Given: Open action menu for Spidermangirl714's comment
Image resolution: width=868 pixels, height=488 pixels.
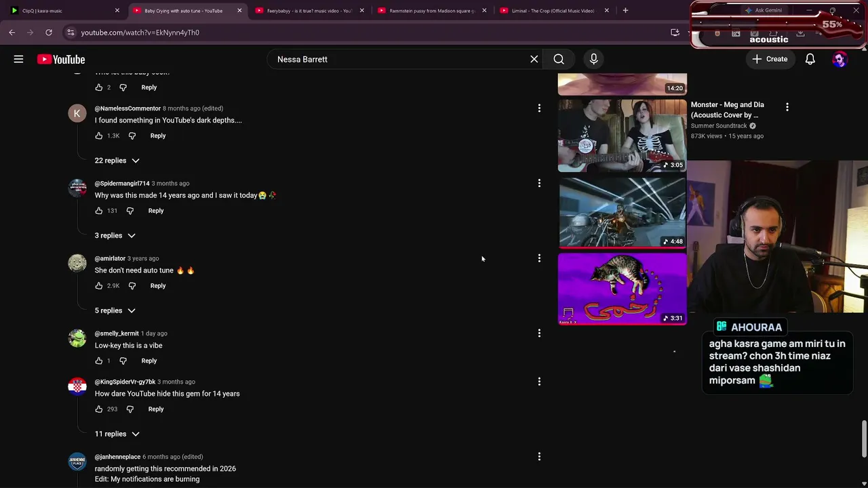Looking at the screenshot, I should pos(539,184).
